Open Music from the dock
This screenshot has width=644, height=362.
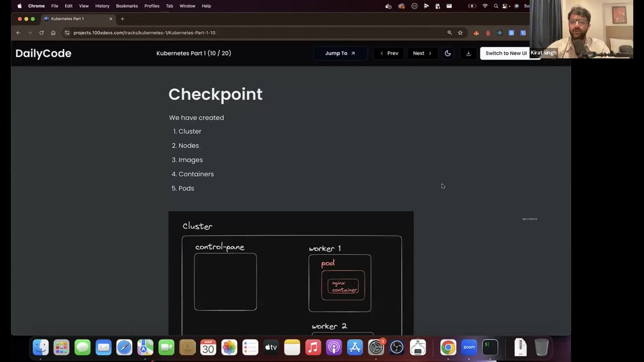[x=313, y=347]
